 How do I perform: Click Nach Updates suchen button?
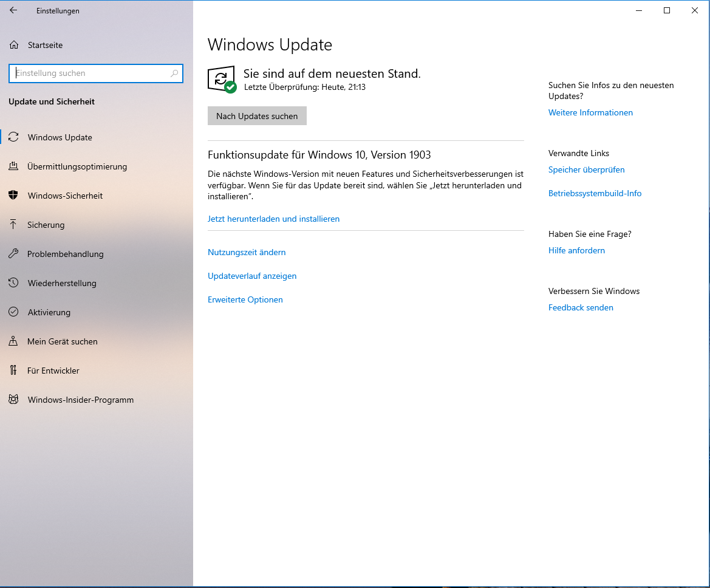[x=257, y=116]
